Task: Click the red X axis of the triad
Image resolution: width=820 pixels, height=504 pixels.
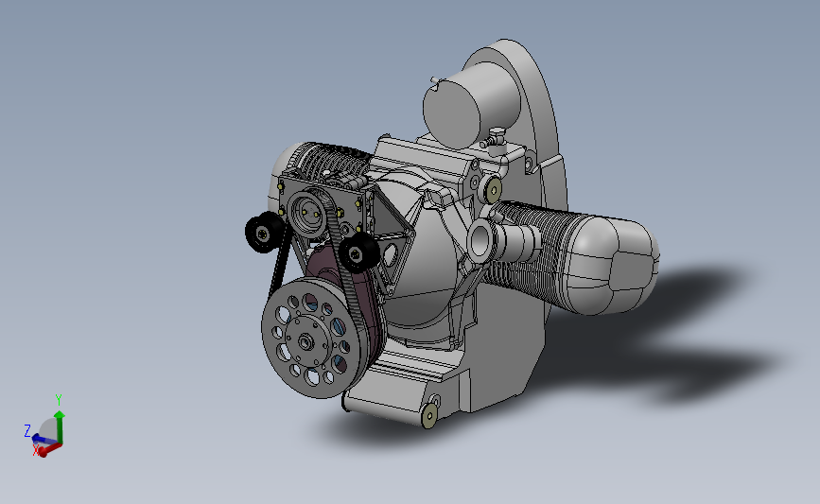Action: click(x=50, y=450)
